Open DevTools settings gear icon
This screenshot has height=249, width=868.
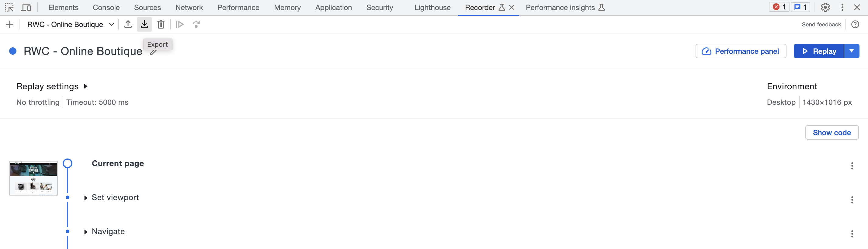tap(825, 7)
